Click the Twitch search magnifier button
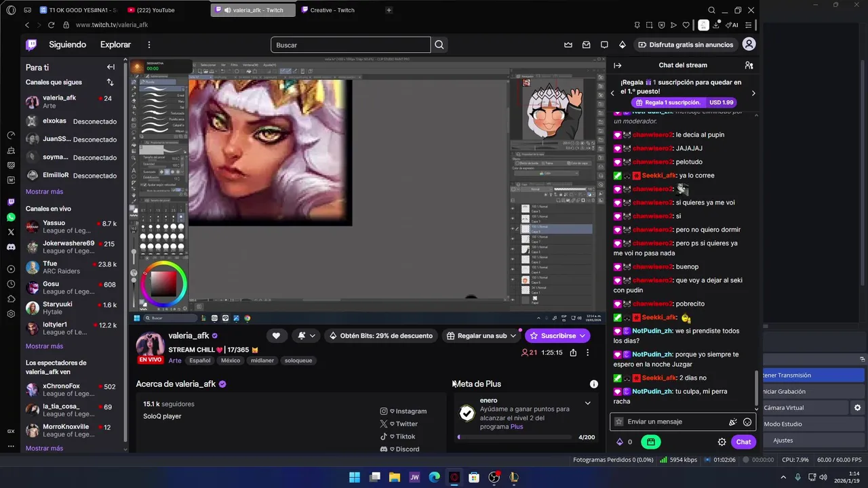Screen dimensions: 868x488 (439, 45)
